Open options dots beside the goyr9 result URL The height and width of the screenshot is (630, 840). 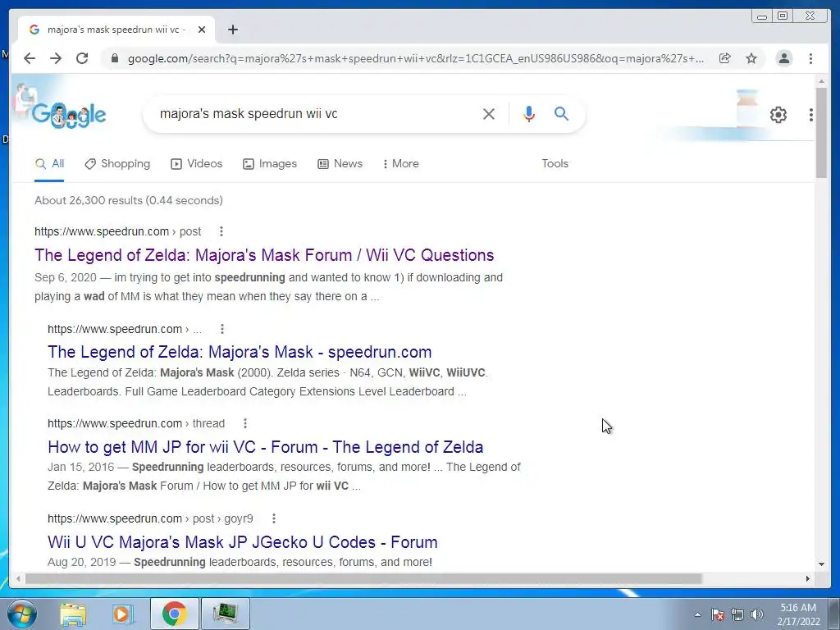274,518
